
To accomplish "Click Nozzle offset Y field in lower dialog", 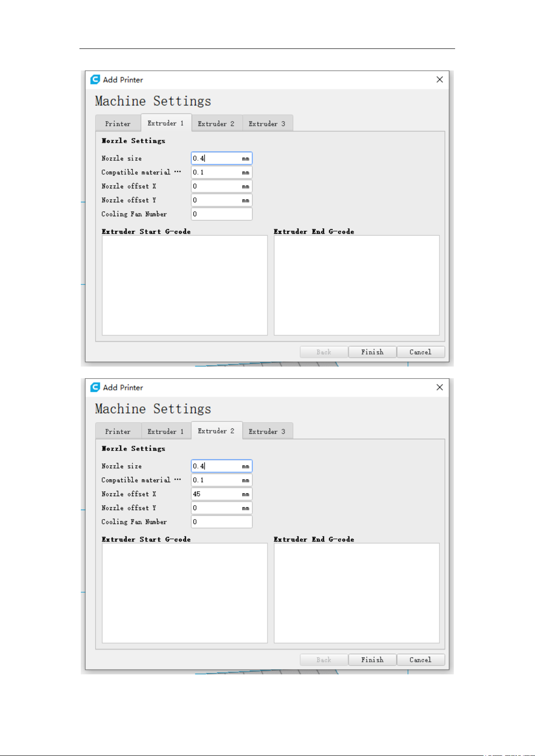I will (222, 508).
